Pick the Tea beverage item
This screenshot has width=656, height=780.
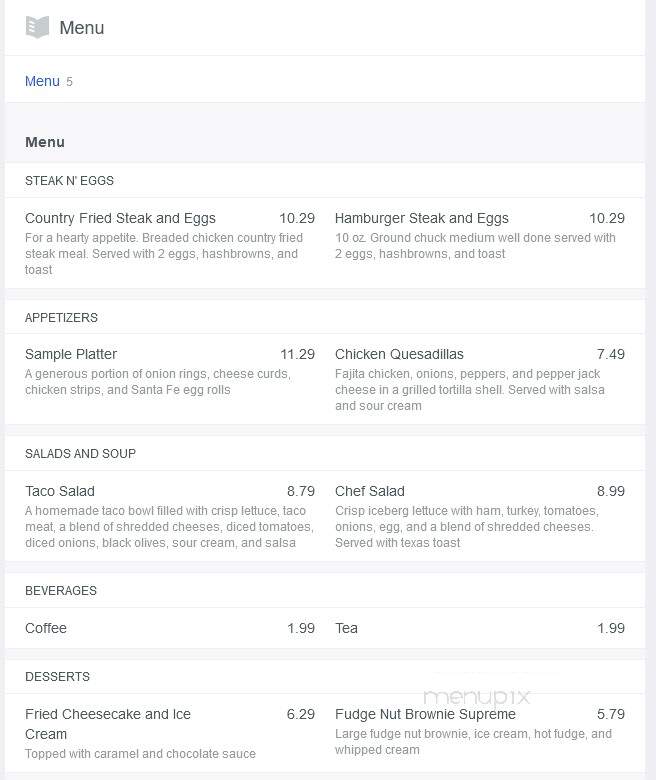(x=346, y=628)
